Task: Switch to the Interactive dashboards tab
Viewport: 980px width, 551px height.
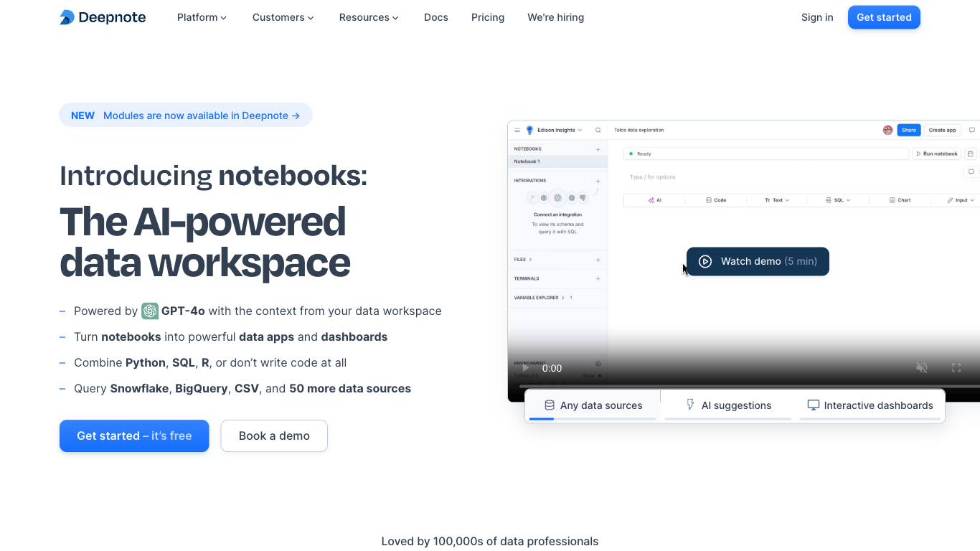Action: point(870,405)
